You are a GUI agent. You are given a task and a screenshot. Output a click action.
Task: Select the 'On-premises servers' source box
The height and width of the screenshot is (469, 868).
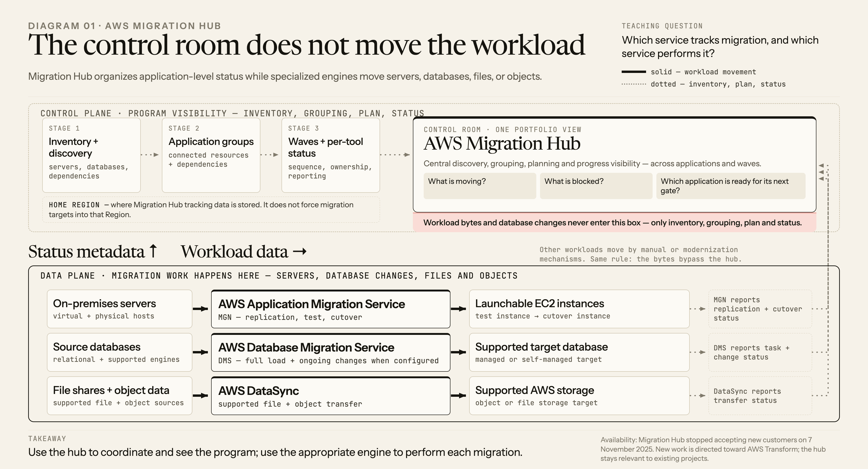[120, 309]
